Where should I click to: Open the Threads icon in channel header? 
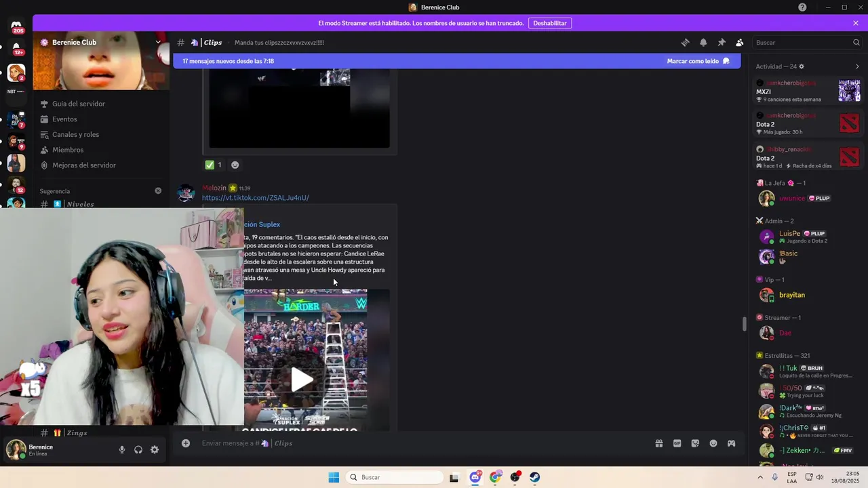pos(685,42)
